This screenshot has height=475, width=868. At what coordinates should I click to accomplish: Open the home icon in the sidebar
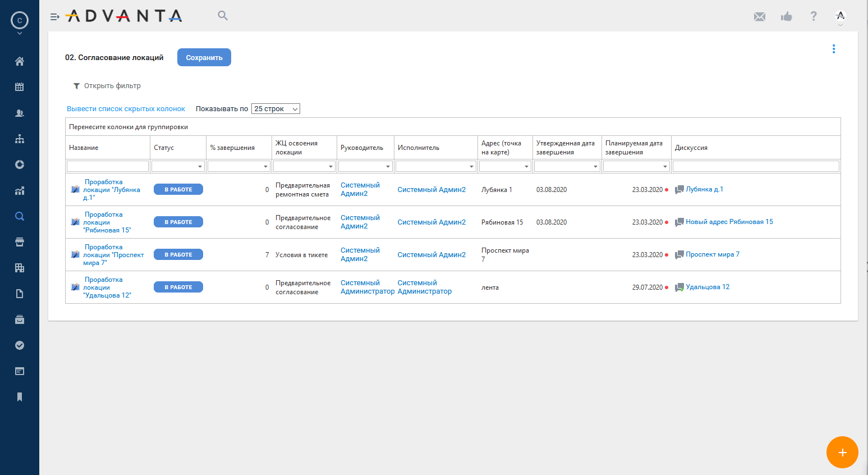click(20, 61)
